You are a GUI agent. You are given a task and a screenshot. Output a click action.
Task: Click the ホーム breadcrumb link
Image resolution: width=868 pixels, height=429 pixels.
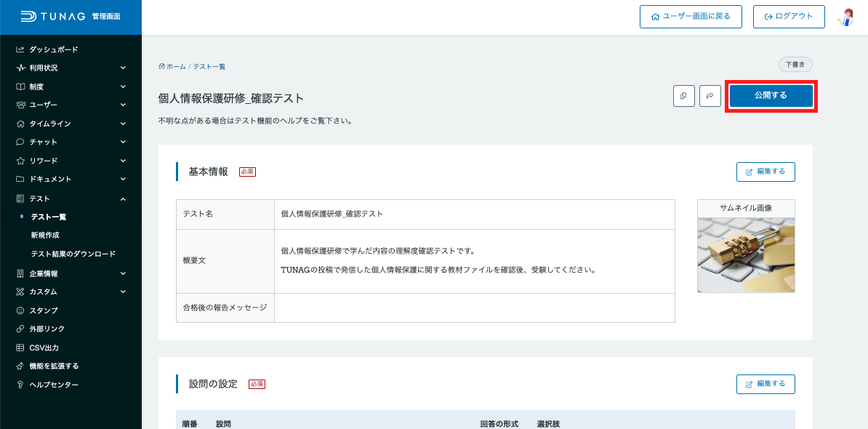coord(176,66)
